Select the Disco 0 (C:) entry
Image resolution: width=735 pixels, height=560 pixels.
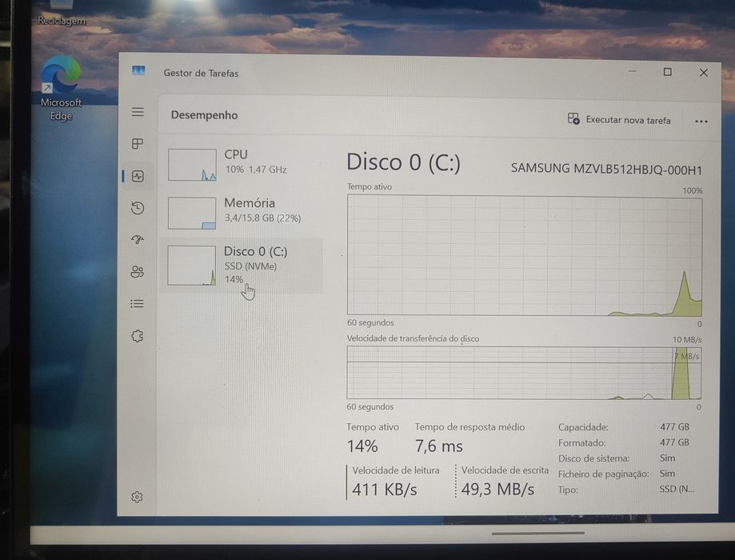click(x=241, y=266)
